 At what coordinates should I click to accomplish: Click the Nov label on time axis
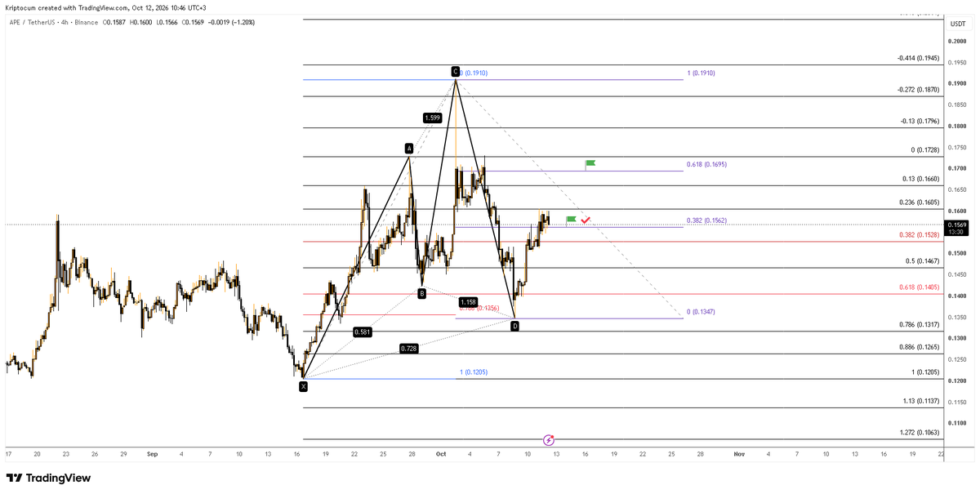[739, 453]
